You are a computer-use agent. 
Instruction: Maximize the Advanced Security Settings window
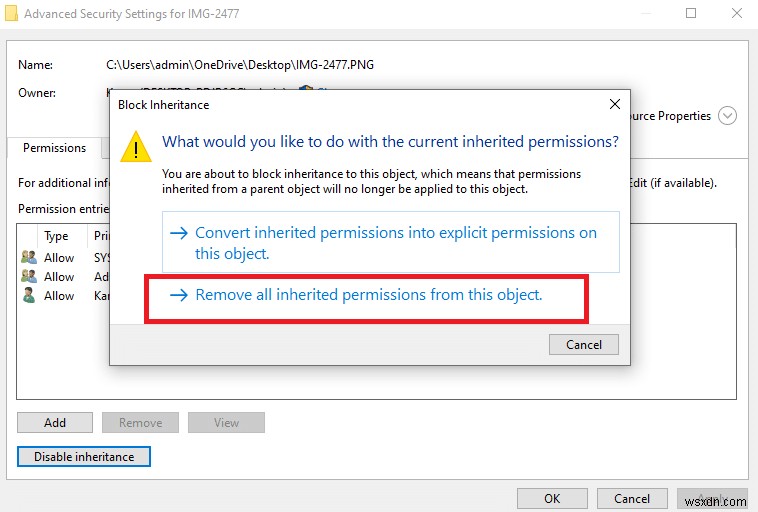click(691, 14)
